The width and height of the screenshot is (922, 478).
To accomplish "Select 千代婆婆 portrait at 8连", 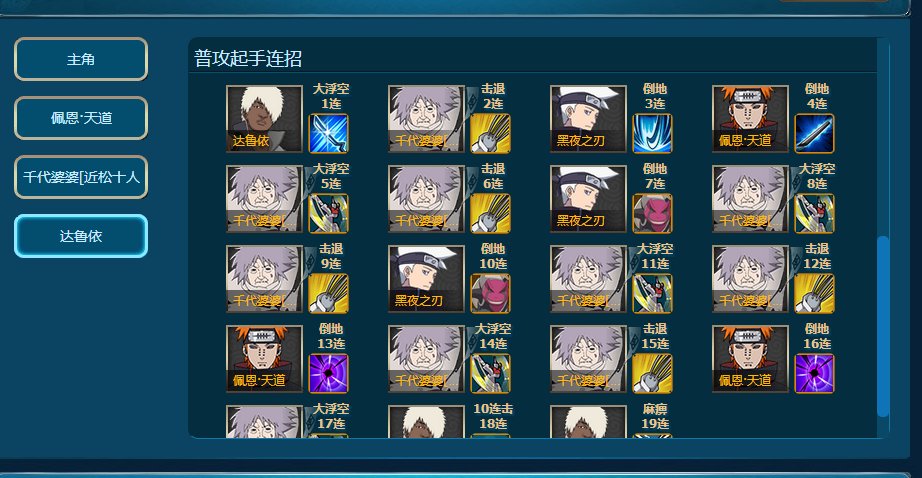I will [x=750, y=198].
